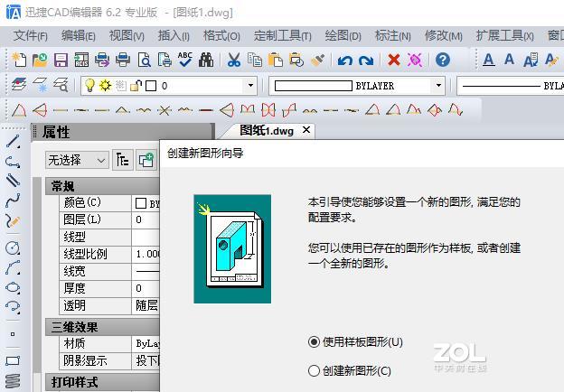This screenshot has width=564, height=392.
Task: Open 插入(I) menu
Action: (x=174, y=36)
